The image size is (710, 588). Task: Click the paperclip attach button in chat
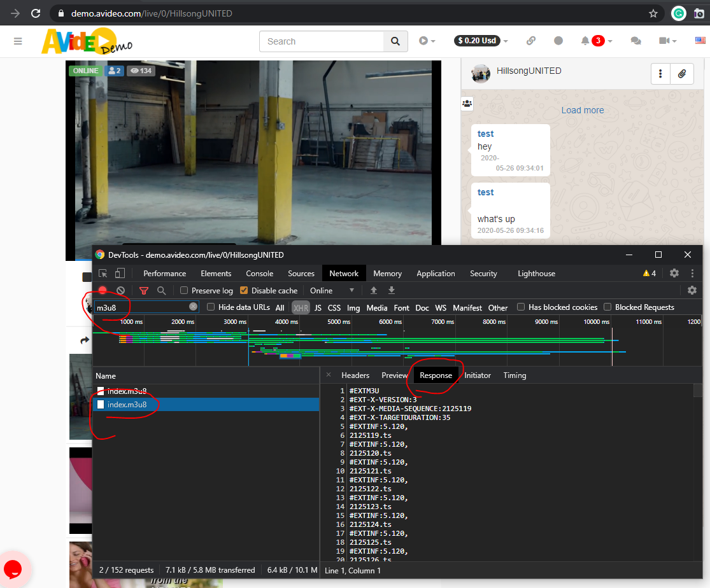click(682, 74)
